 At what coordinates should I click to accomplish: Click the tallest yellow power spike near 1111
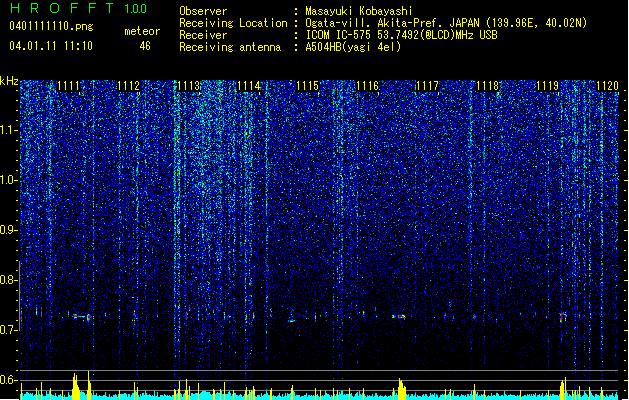click(89, 384)
